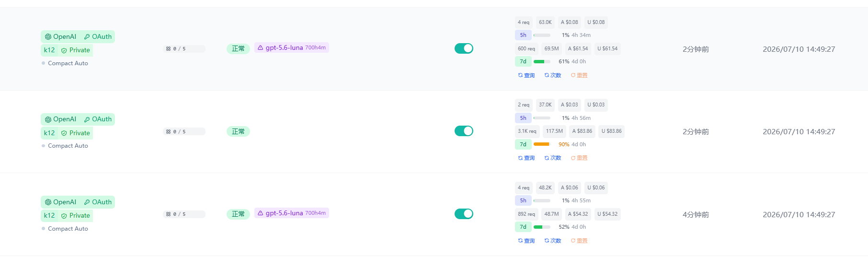
Task: Click the Private shield icon in first row
Action: pos(64,50)
